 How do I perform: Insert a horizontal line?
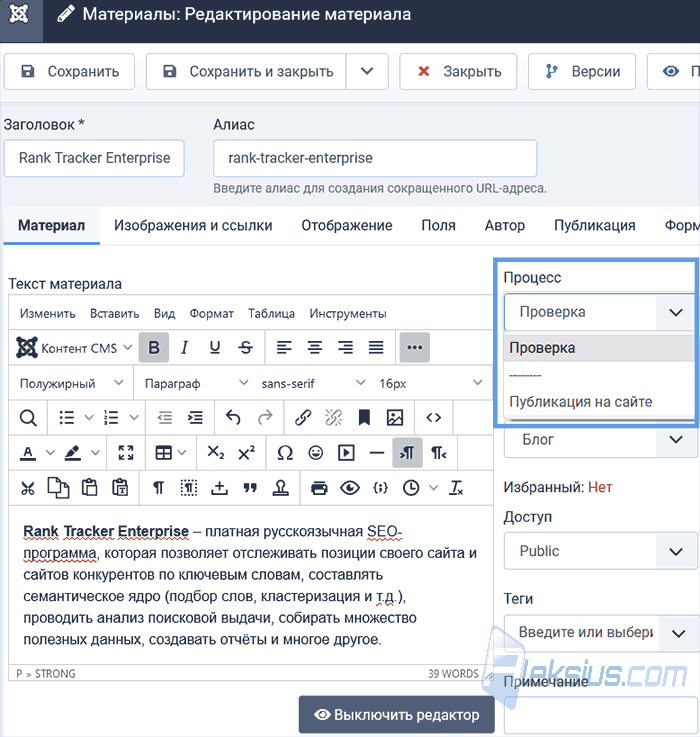[377, 453]
